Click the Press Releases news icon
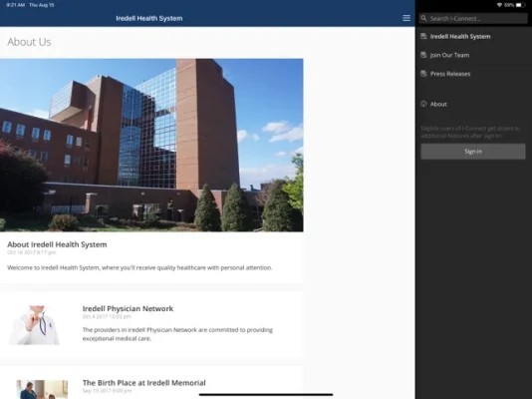The height and width of the screenshot is (399, 532). click(x=423, y=74)
